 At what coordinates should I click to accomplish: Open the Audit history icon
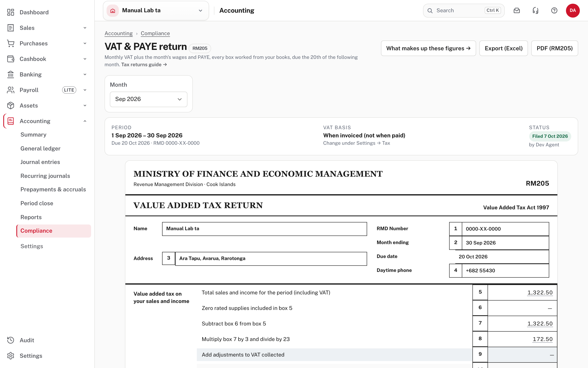10,340
